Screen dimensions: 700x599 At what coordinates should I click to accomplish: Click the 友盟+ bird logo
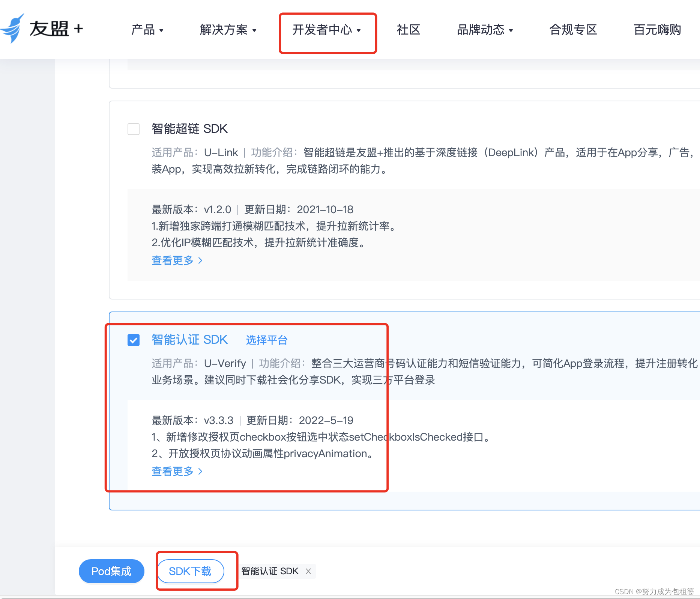(12, 29)
